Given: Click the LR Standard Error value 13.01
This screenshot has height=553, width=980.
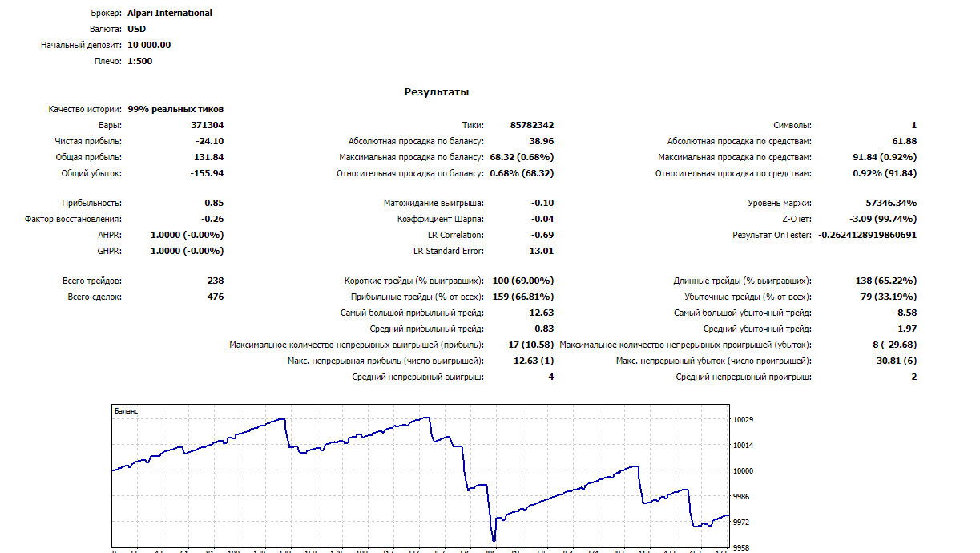Looking at the screenshot, I should pyautogui.click(x=542, y=251).
